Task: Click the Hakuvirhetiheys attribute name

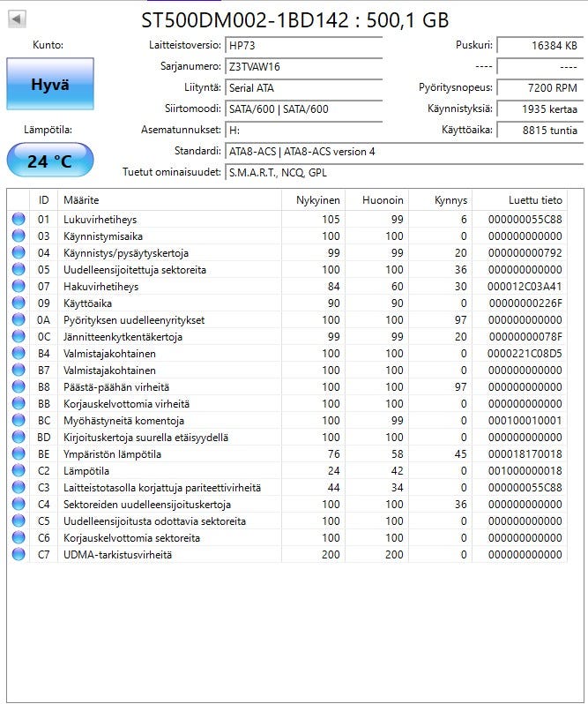Action: (x=100, y=287)
